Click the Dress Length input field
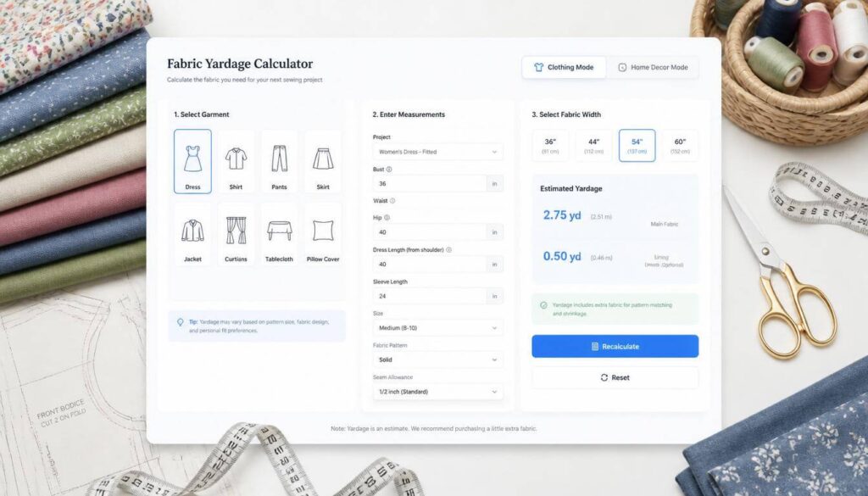Image resolution: width=868 pixels, height=496 pixels. 430,264
